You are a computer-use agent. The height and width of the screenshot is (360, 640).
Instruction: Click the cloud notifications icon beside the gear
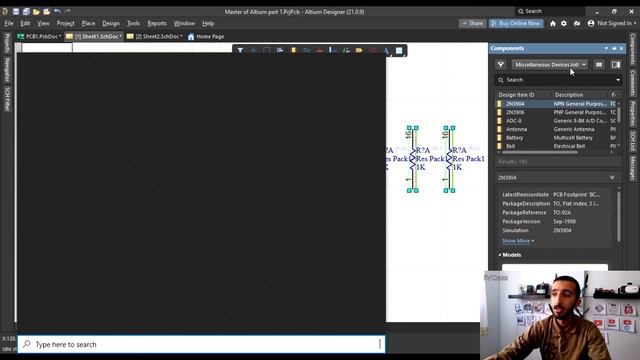(577, 24)
